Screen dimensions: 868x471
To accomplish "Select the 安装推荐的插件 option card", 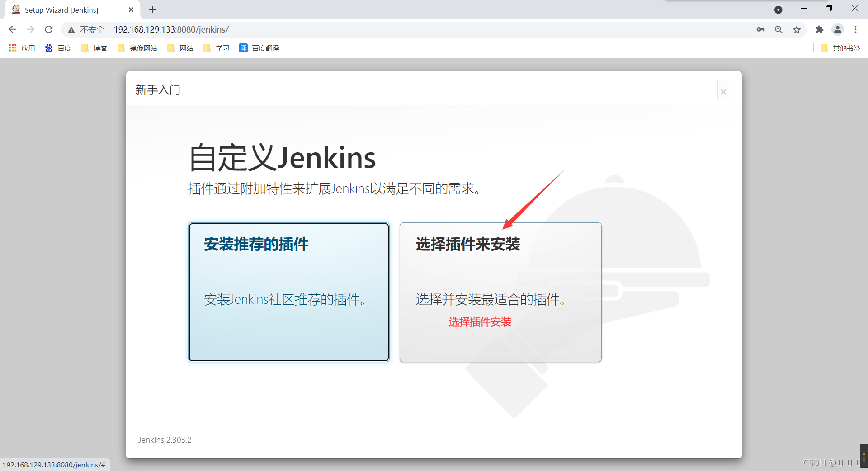I will click(x=288, y=292).
